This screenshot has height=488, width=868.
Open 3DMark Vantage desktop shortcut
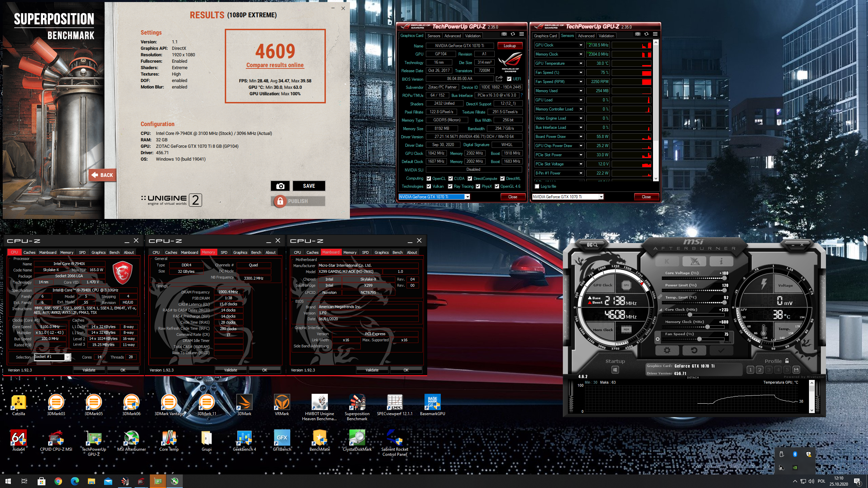click(169, 405)
